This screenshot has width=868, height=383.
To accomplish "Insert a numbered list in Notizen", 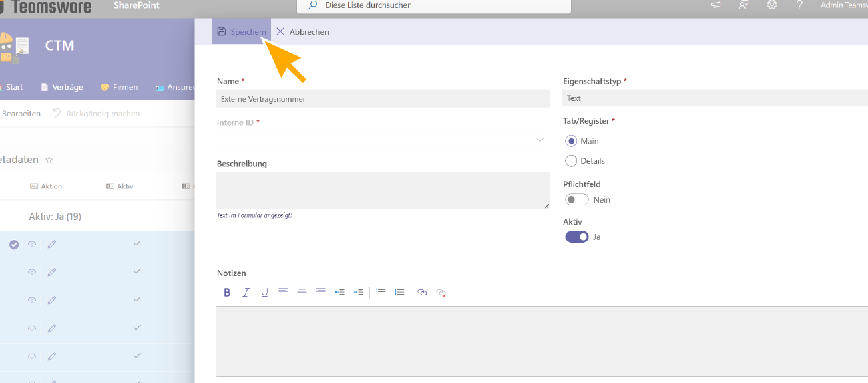I will pos(399,292).
